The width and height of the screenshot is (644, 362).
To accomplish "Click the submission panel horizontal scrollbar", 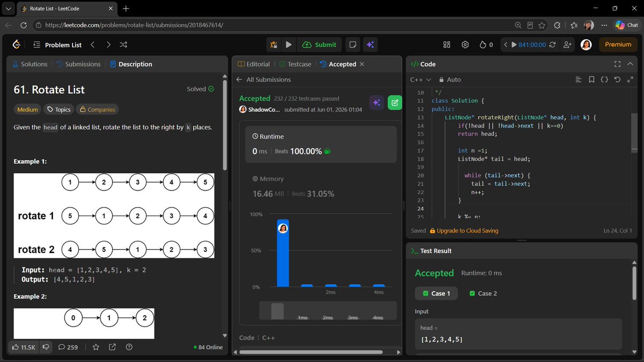I will point(311,352).
